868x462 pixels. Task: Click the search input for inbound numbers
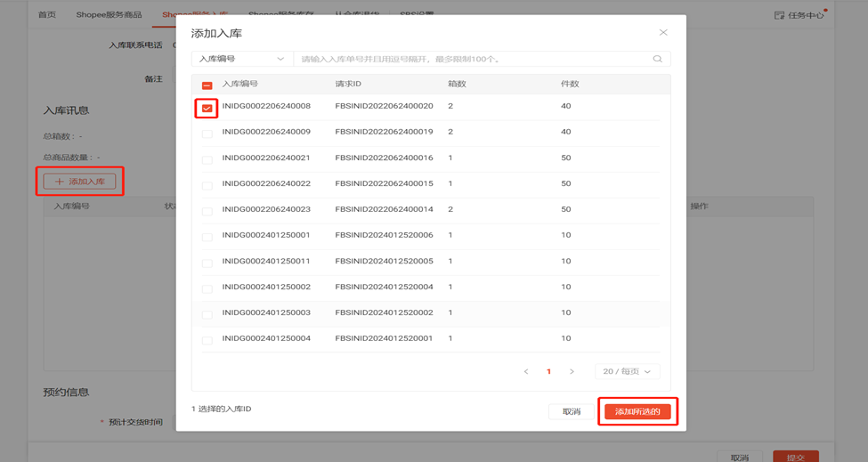[x=472, y=60]
